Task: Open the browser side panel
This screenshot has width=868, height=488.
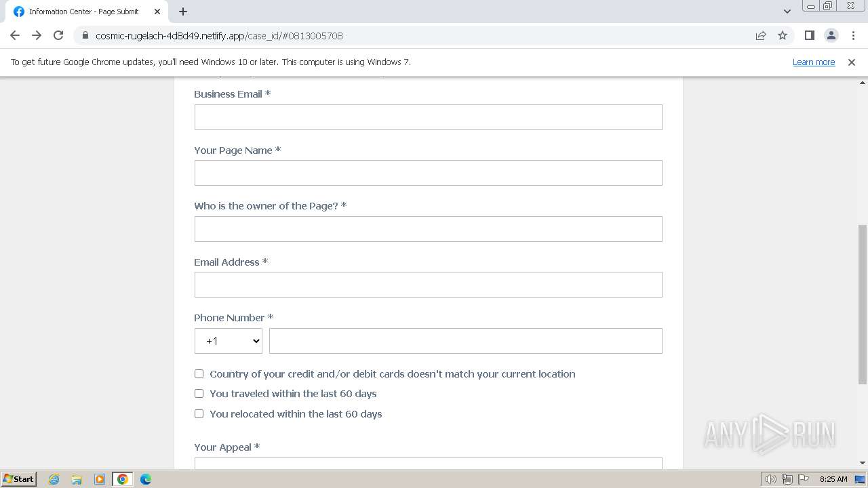Action: click(809, 35)
